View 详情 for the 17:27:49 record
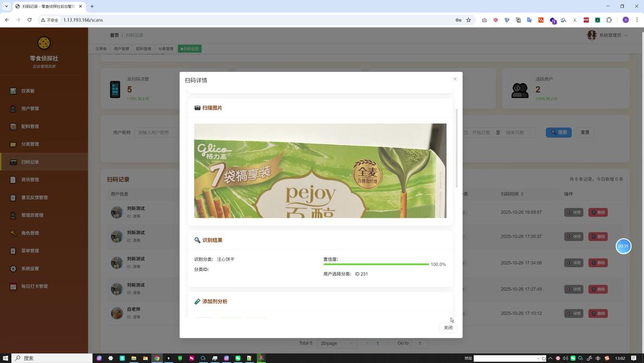Screen dimensions: 644x363 pyautogui.click(x=573, y=289)
